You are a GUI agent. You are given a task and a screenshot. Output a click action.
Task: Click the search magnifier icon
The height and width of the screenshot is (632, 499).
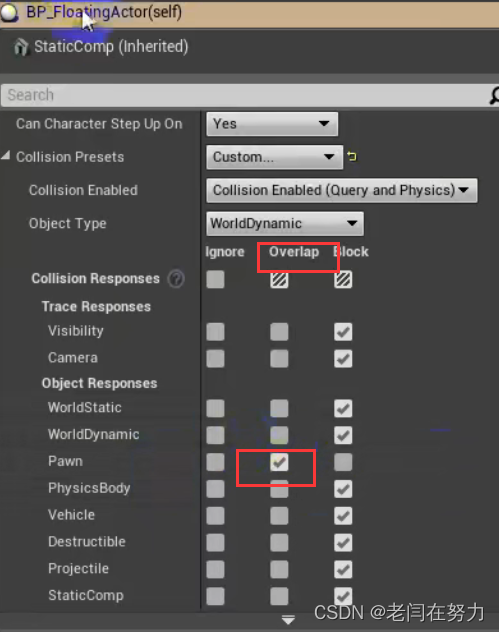(x=494, y=96)
